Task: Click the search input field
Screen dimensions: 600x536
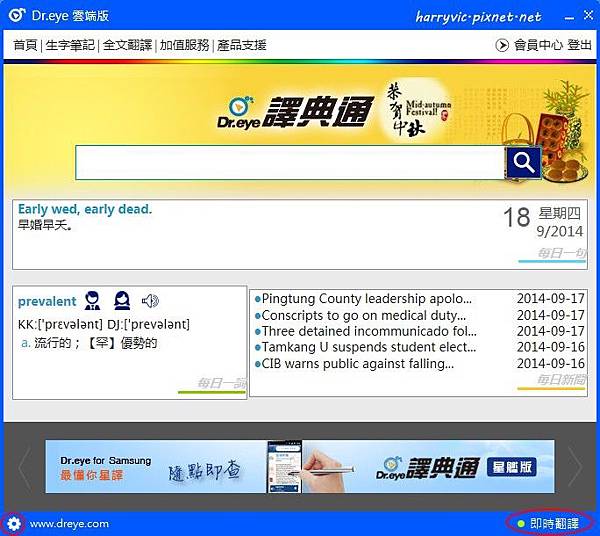Action: (290, 162)
